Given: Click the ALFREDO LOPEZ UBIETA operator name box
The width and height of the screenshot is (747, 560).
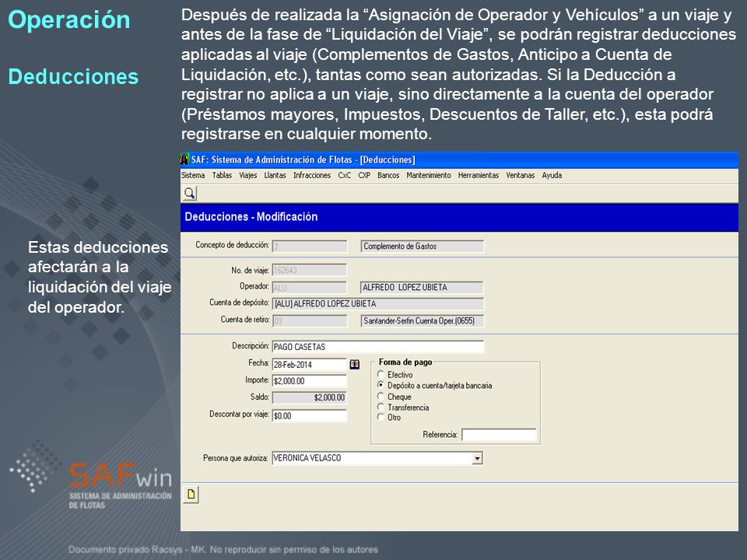Looking at the screenshot, I should point(422,287).
